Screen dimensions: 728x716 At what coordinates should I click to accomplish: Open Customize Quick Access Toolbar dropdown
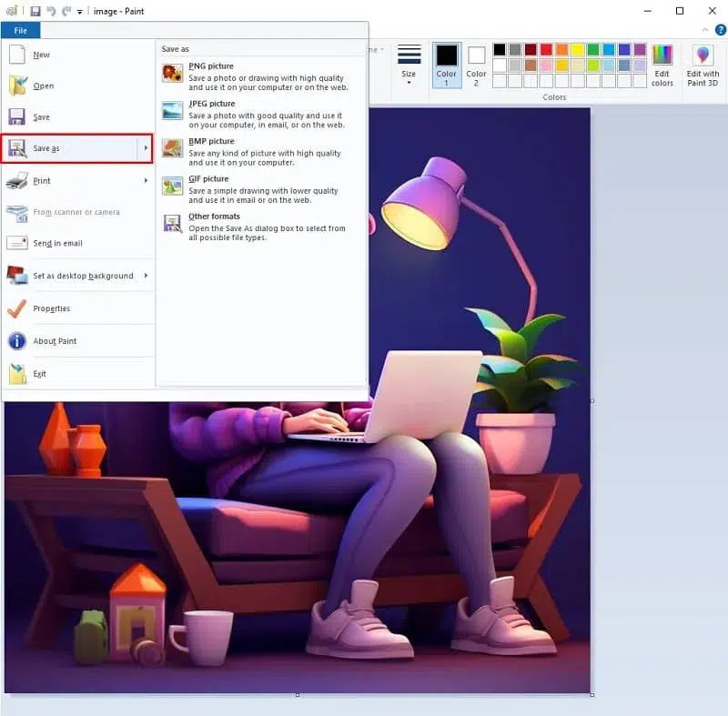(x=80, y=12)
